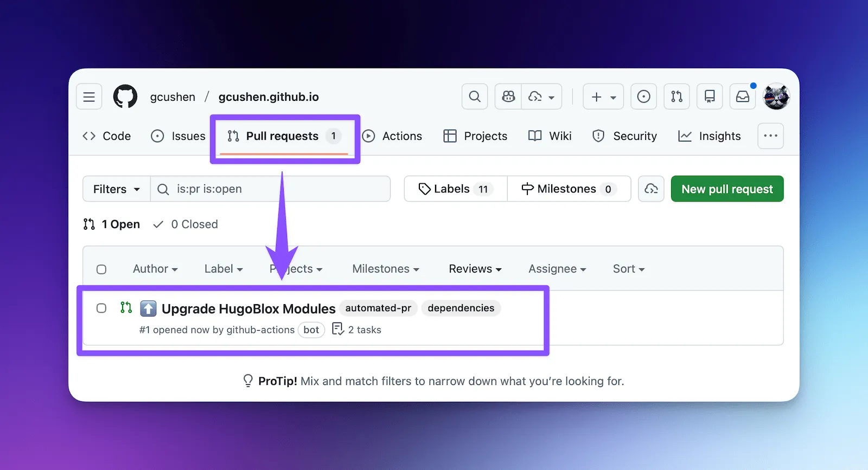868x470 pixels.
Task: Open the search magnifier button
Action: (x=475, y=96)
